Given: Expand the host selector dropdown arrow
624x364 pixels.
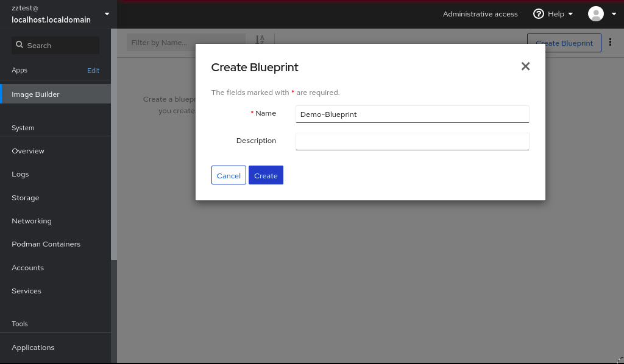Looking at the screenshot, I should 107,14.
